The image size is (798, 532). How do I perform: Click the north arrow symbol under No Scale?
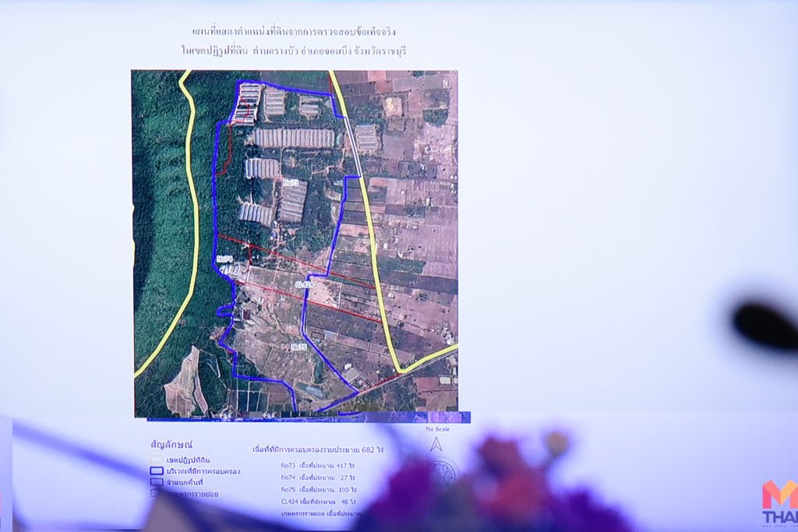pyautogui.click(x=436, y=445)
